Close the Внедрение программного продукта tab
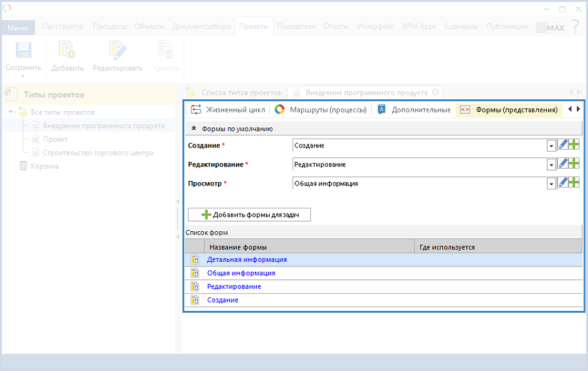 436,92
